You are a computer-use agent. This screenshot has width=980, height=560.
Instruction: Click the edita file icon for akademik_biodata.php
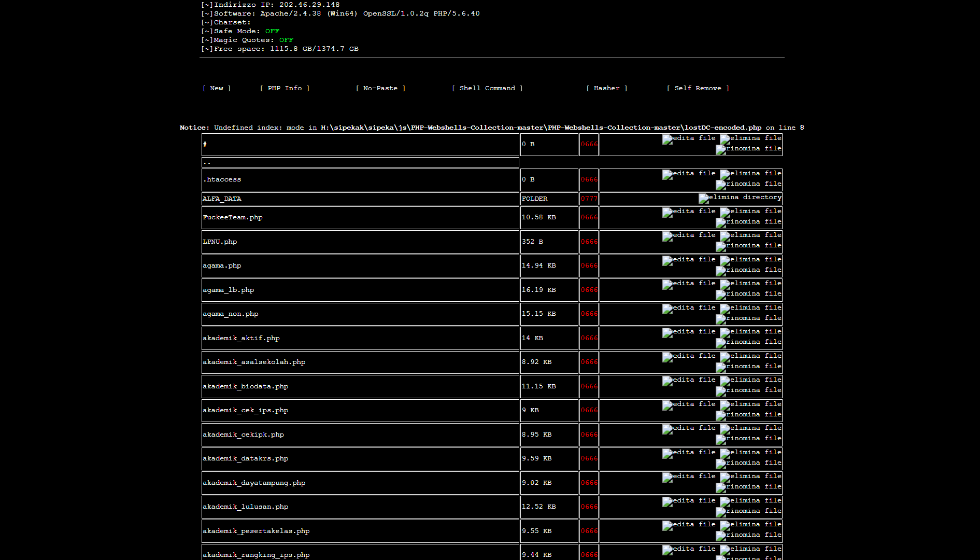pyautogui.click(x=689, y=380)
